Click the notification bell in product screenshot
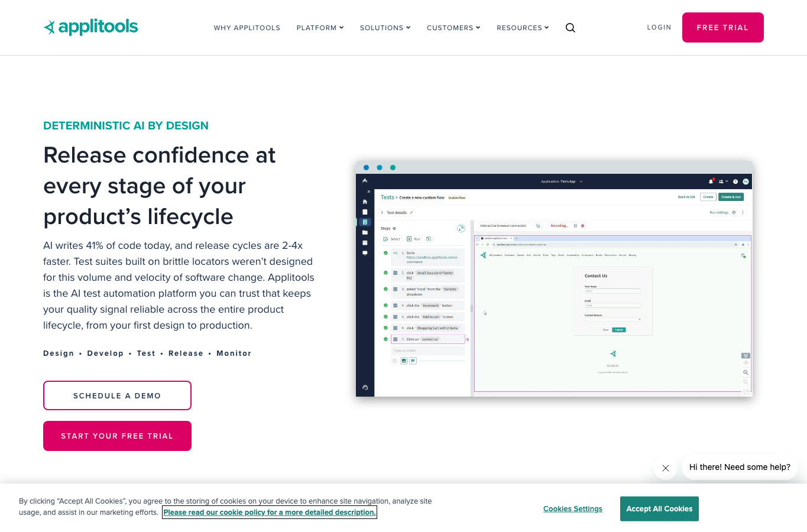Viewport: 807px width, 532px height. pyautogui.click(x=711, y=181)
